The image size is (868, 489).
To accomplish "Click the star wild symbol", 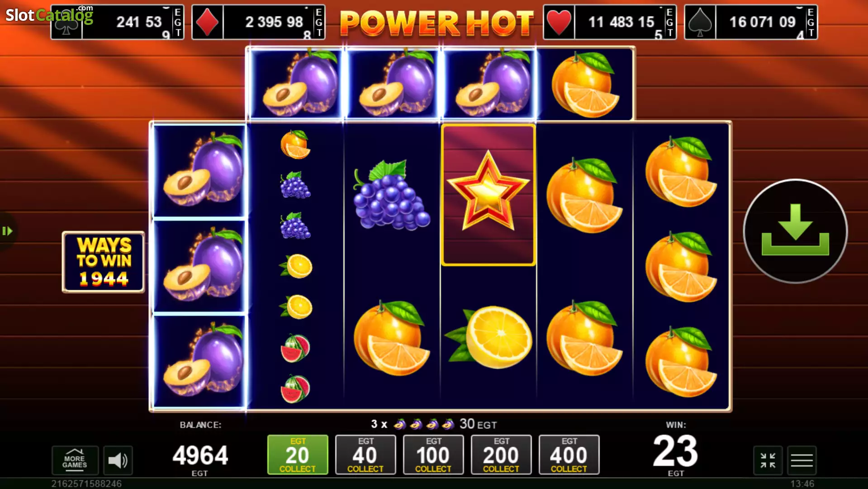I will (x=488, y=195).
